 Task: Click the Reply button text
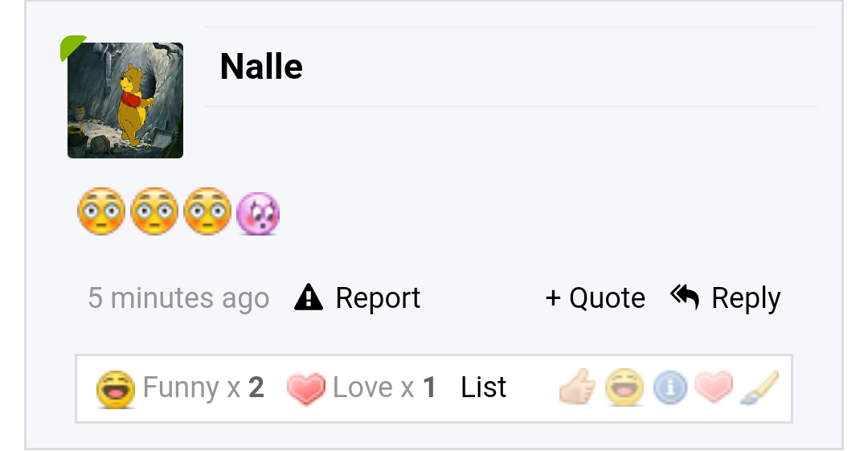pos(746,298)
